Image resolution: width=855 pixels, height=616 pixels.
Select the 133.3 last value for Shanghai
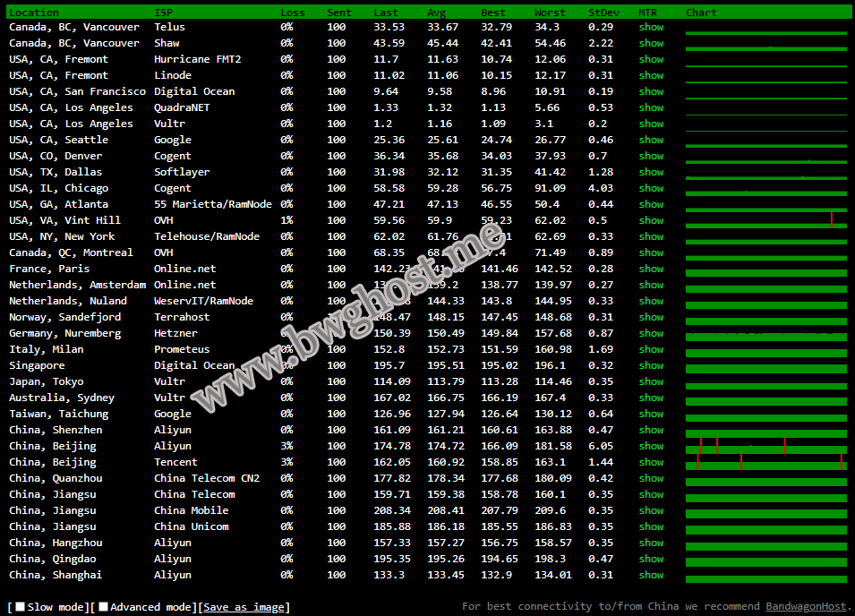[389, 575]
